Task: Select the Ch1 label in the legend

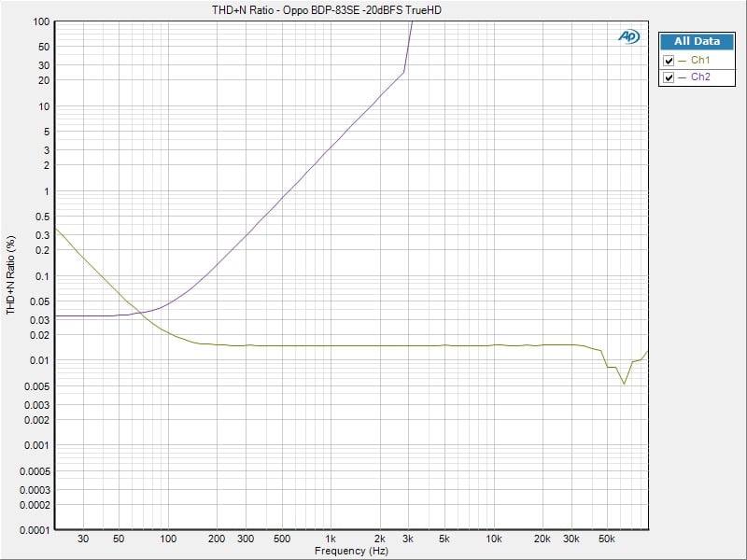Action: click(700, 61)
